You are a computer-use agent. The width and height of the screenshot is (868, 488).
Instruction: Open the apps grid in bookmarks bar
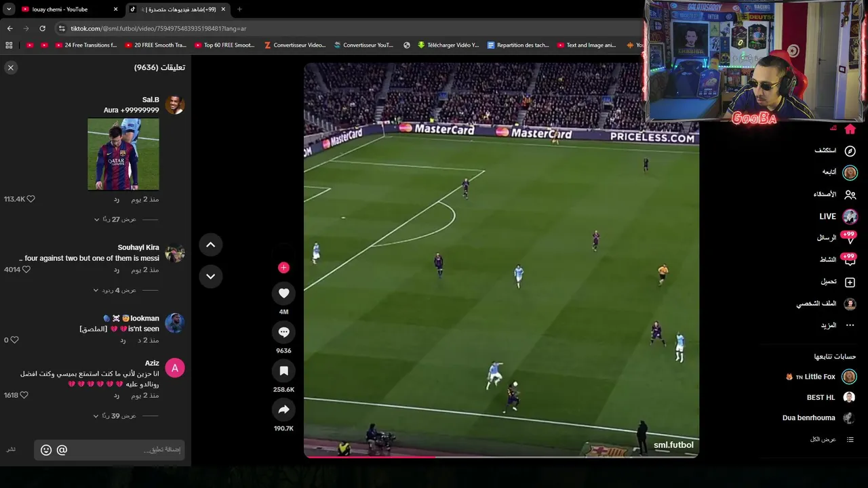point(9,45)
